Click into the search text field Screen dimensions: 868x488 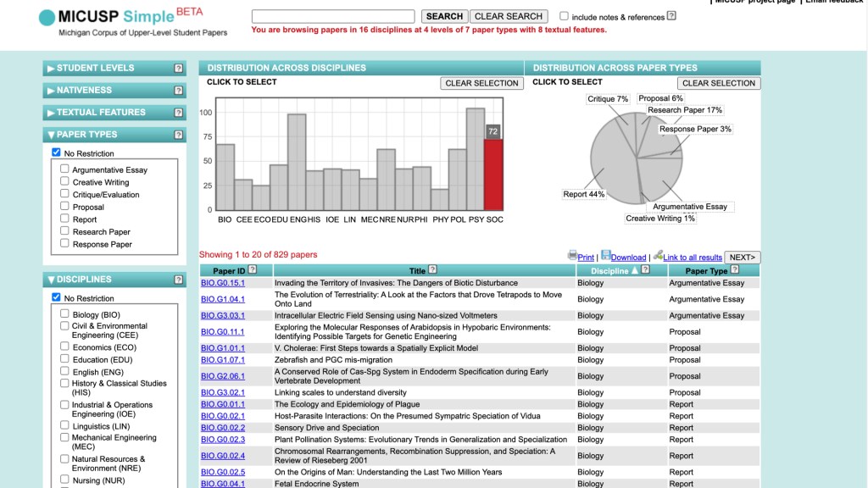pos(333,16)
